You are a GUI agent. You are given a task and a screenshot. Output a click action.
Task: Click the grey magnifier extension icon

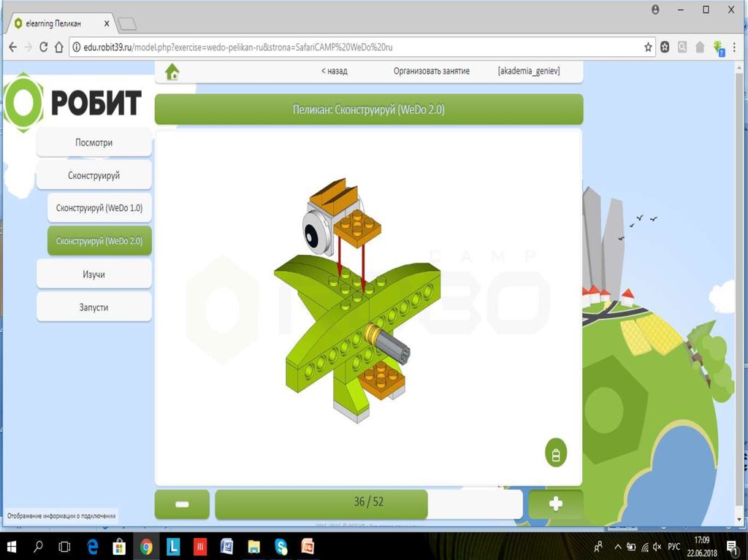(x=683, y=47)
